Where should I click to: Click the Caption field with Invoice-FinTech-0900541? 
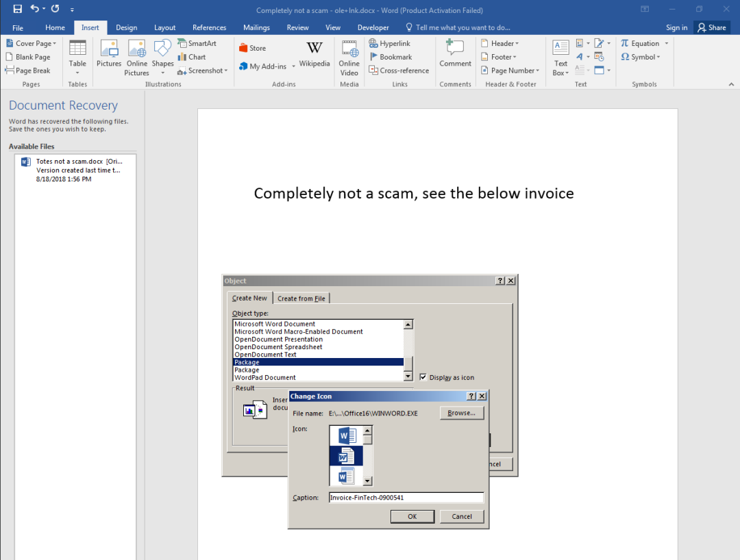(406, 497)
